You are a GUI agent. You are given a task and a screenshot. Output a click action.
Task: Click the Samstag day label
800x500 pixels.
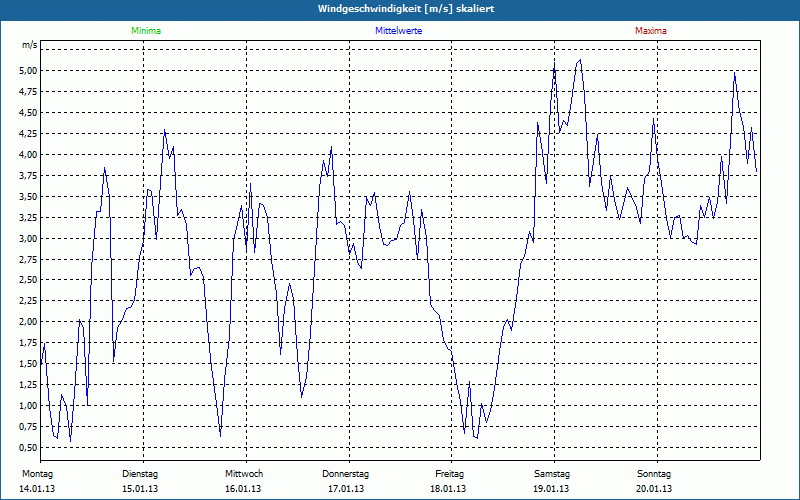click(552, 474)
